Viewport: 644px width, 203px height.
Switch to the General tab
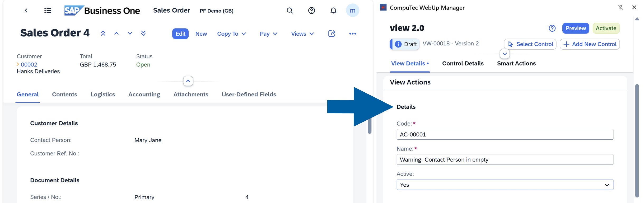coord(28,94)
